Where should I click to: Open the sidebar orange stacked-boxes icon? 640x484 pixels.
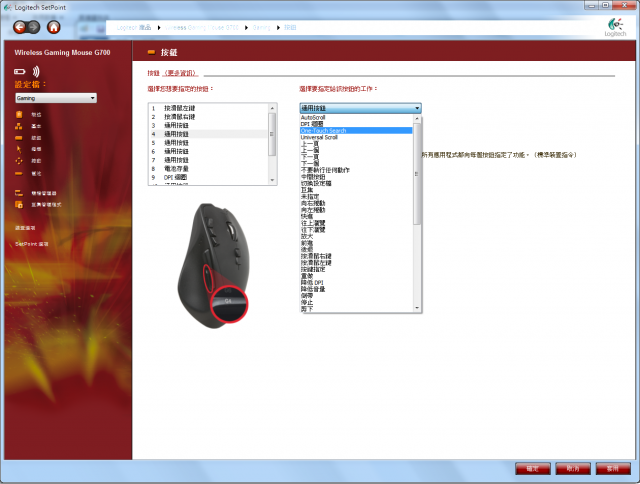(x=19, y=126)
